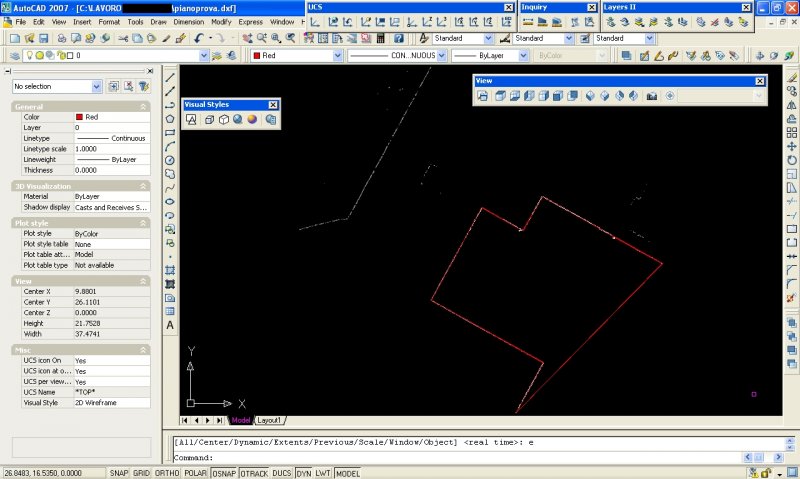Click the camera icon in View toolbar
The image size is (800, 479).
tap(652, 96)
